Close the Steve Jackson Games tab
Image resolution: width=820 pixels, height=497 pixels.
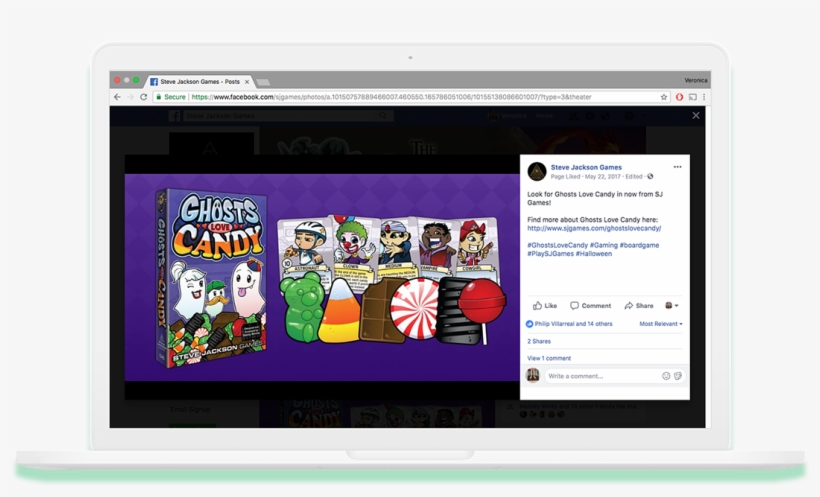pyautogui.click(x=247, y=82)
